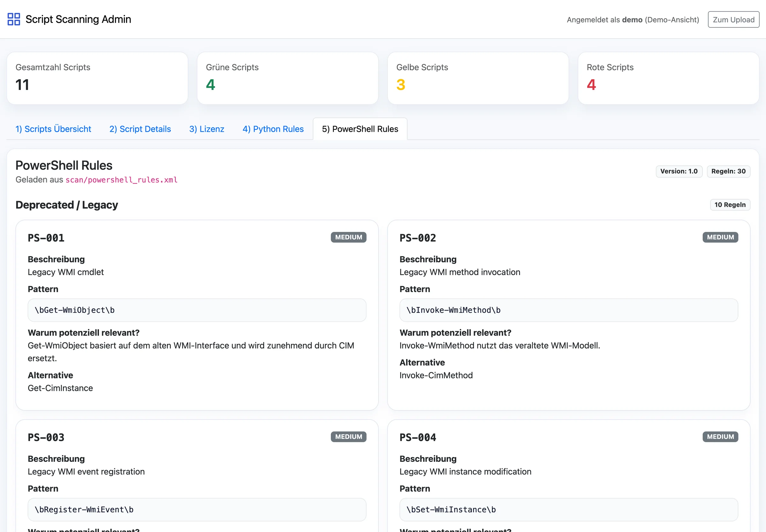
Task: Click the \bRegister-WmiEvent\b pattern box
Action: (197, 510)
